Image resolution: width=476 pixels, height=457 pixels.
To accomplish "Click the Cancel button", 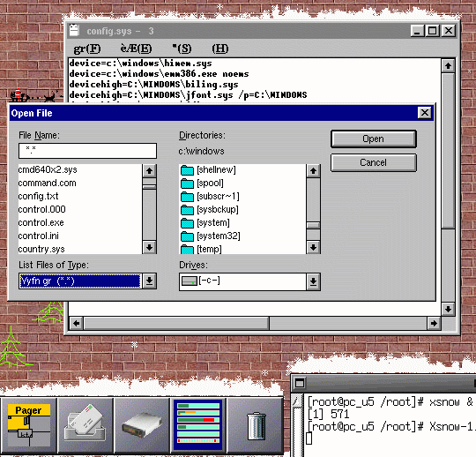I will [x=374, y=162].
